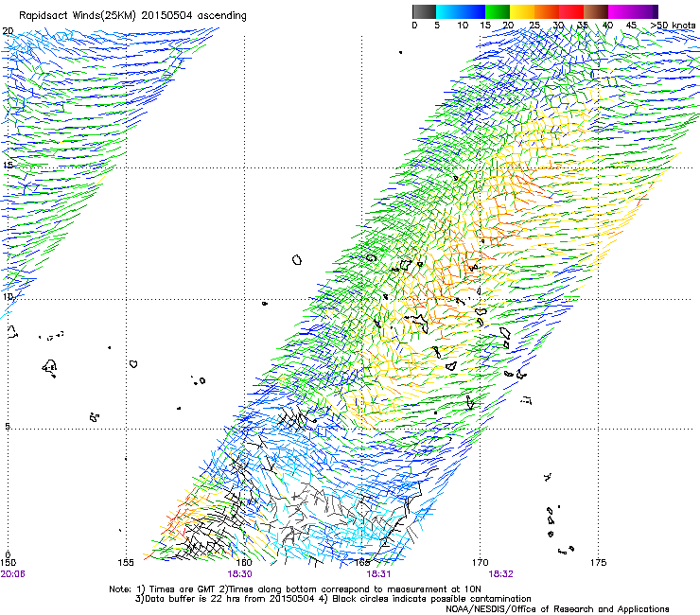Click the '165' longitude label
This screenshot has height=615, width=700.
pos(362,563)
